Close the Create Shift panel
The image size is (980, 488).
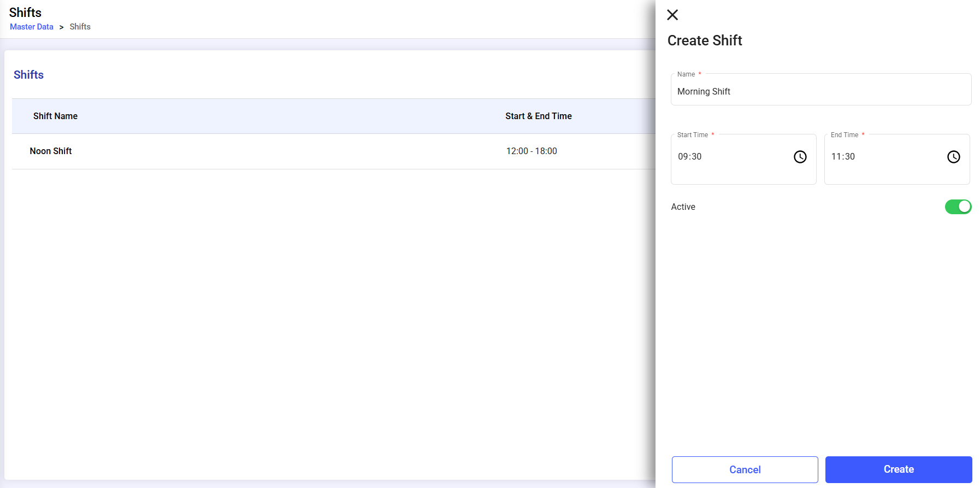[672, 15]
